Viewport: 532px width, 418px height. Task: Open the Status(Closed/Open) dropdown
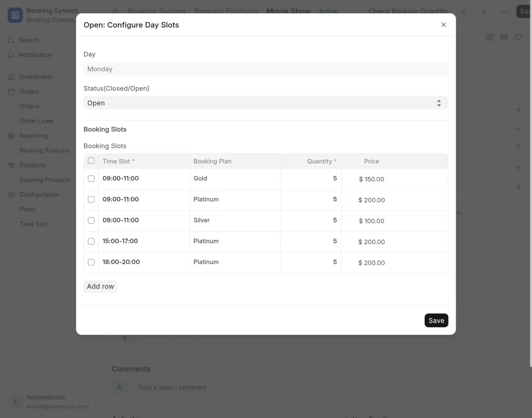pyautogui.click(x=266, y=103)
